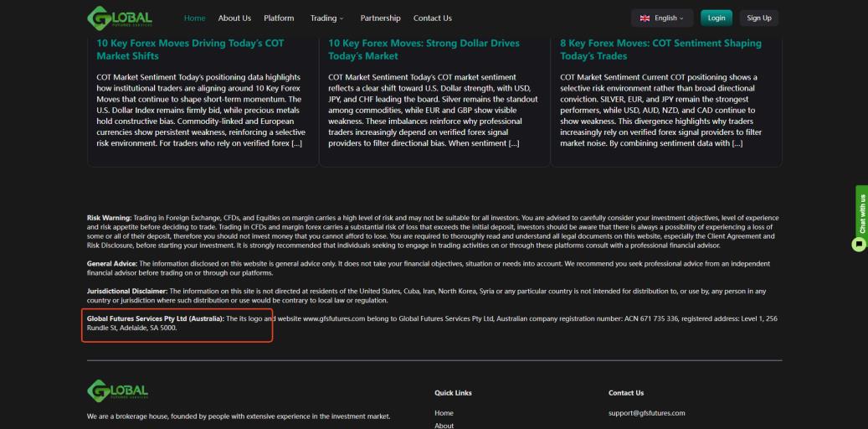868x429 pixels.
Task: Read the COT Sentiment Shaping article
Action: tap(660, 49)
